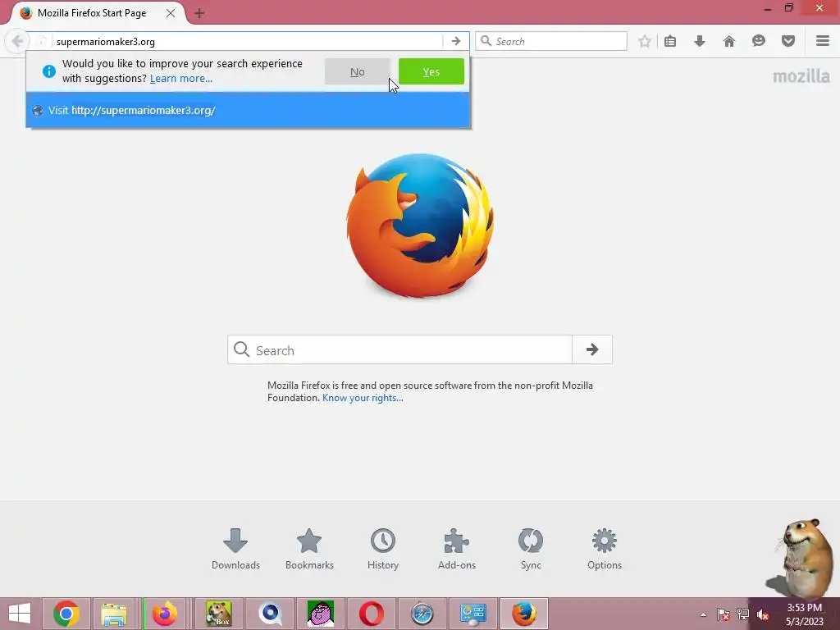Click the site identity info icon
The width and height of the screenshot is (840, 630).
pyautogui.click(x=41, y=41)
